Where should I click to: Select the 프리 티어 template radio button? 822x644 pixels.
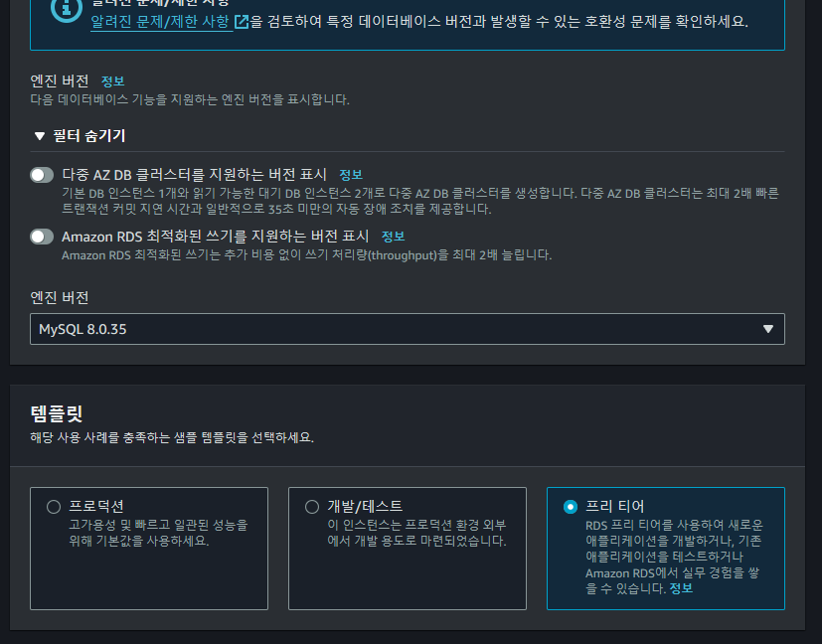571,507
